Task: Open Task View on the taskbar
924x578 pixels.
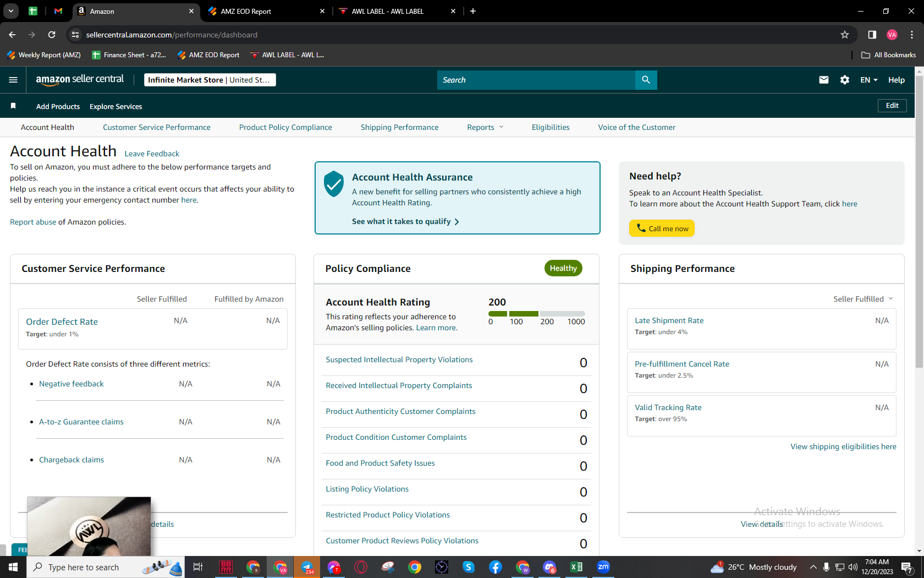Action: (x=198, y=567)
